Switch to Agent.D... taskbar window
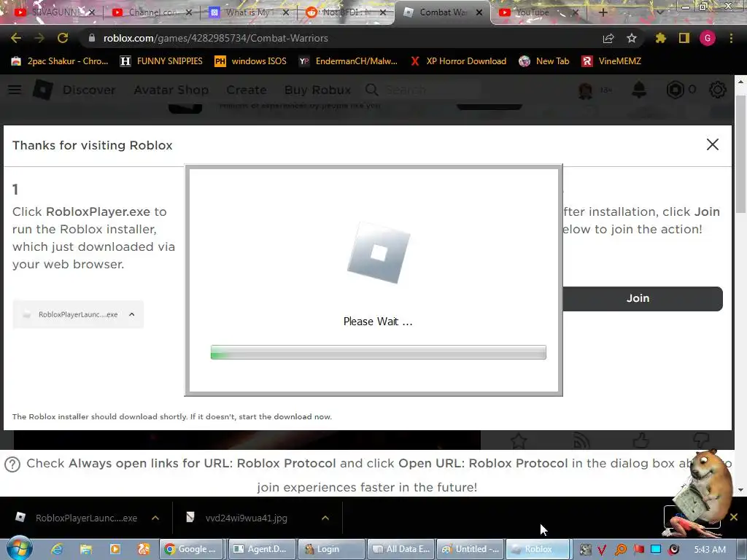 coord(262,549)
